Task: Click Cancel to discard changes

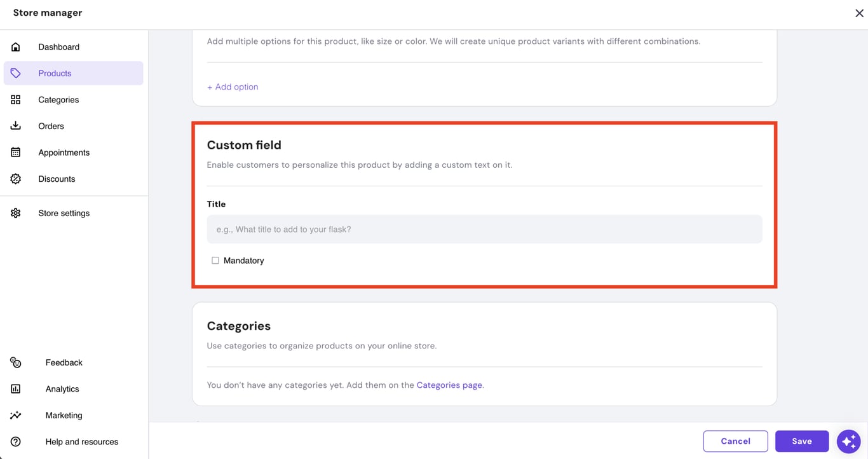Action: coord(735,441)
